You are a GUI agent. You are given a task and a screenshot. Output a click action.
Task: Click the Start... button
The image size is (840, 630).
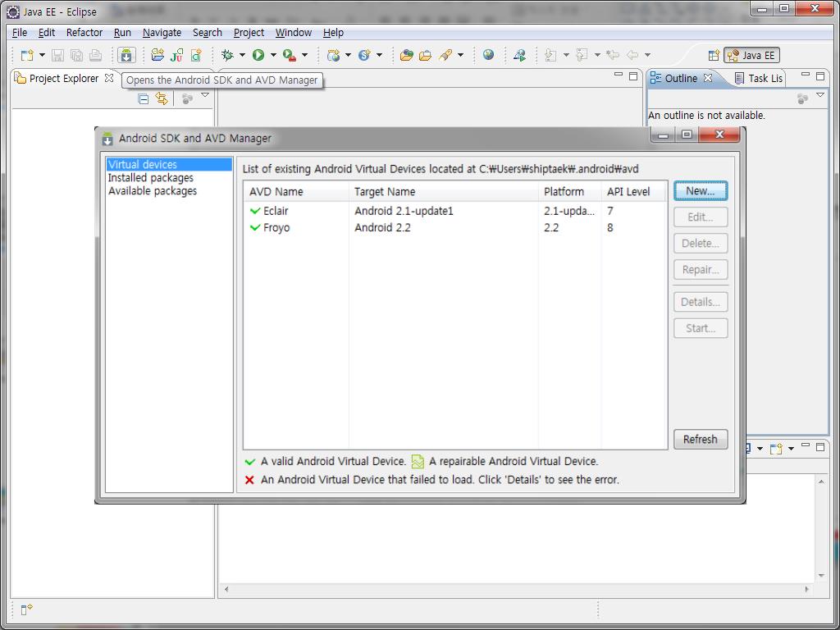tap(701, 328)
